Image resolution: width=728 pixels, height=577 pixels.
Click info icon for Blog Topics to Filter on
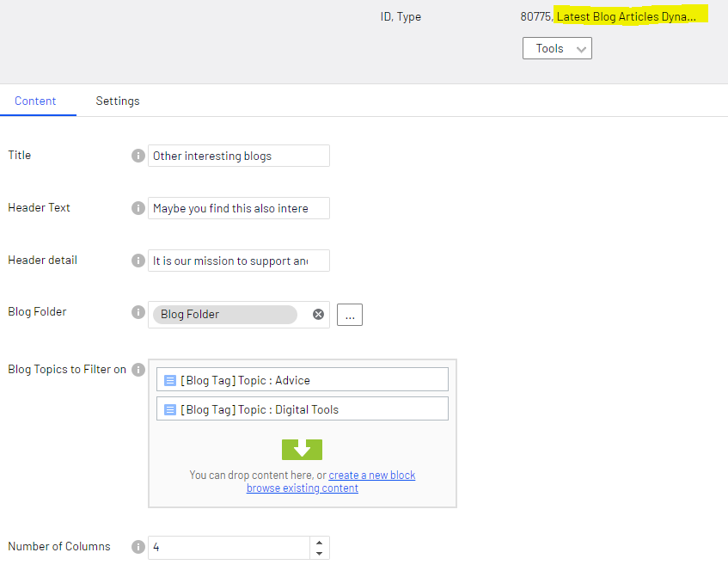138,370
